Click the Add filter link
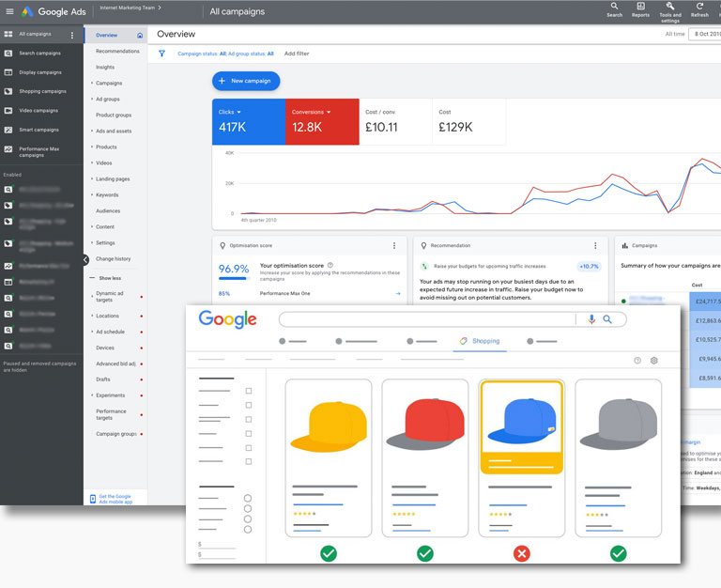 (297, 54)
